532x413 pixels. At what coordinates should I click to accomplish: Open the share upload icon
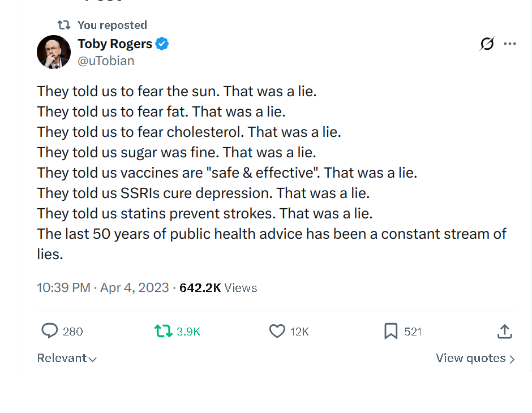(504, 332)
